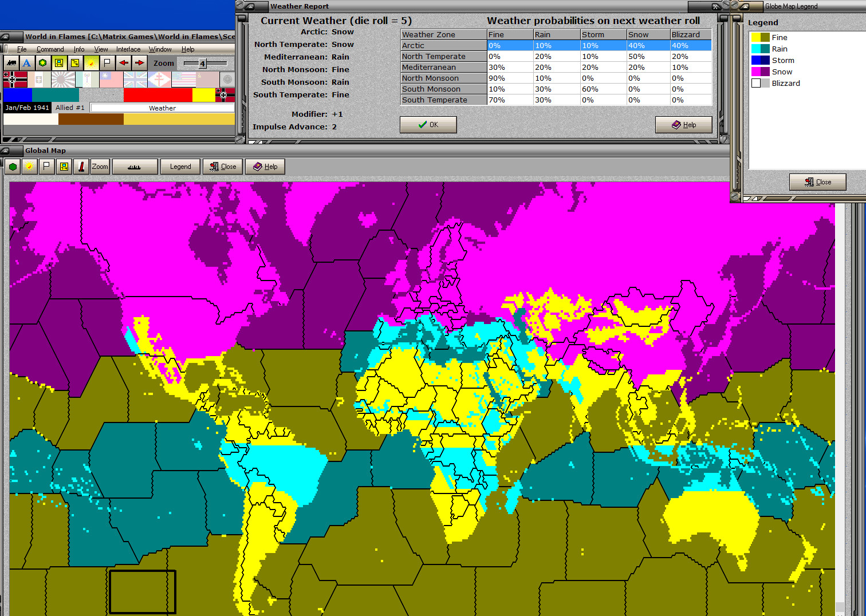Open the Interface menu
The height and width of the screenshot is (616, 866).
128,49
